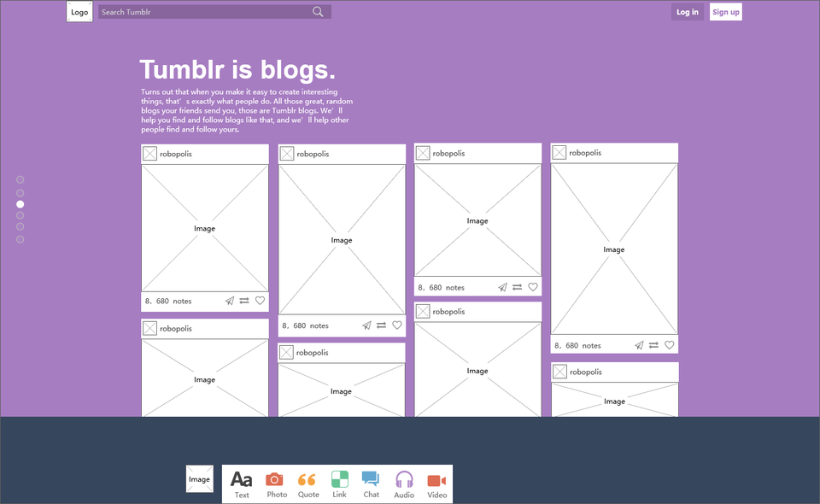View 8,680 notes on first column's post

coord(168,302)
